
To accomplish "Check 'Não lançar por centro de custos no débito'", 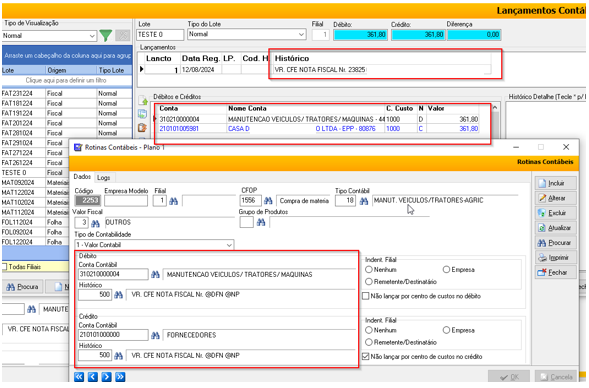I will 365,296.
